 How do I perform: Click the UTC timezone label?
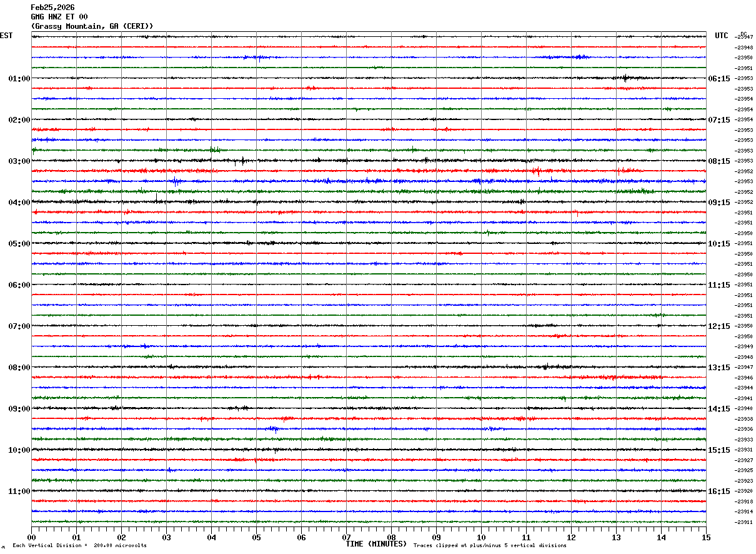722,36
